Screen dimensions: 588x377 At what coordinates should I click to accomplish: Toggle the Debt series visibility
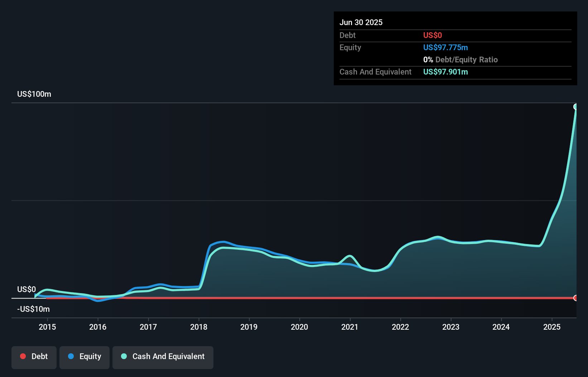34,356
